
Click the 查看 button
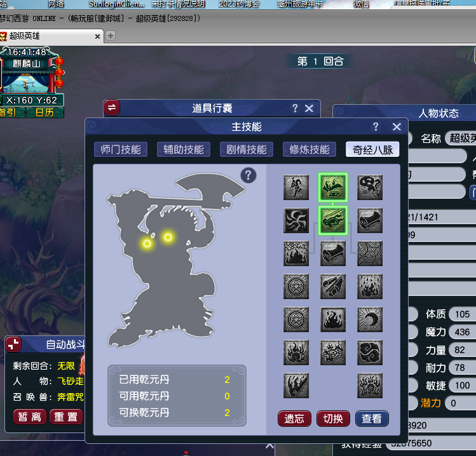click(x=372, y=419)
